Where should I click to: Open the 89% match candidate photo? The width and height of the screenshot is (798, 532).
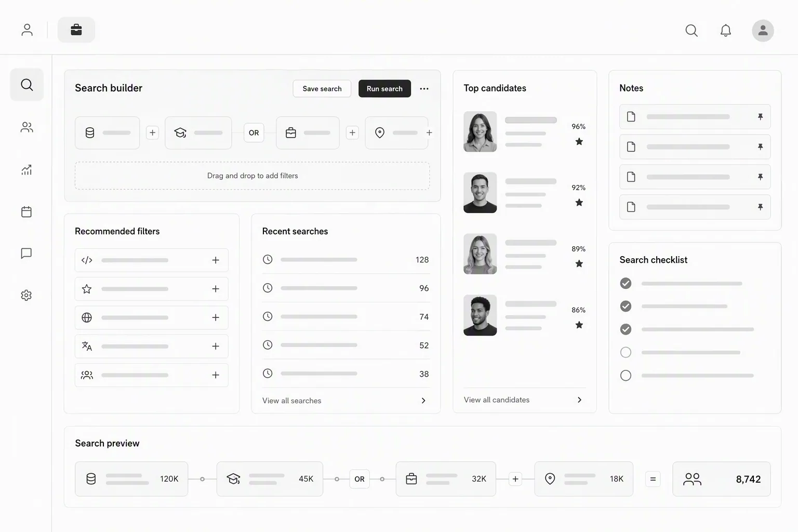click(x=480, y=254)
